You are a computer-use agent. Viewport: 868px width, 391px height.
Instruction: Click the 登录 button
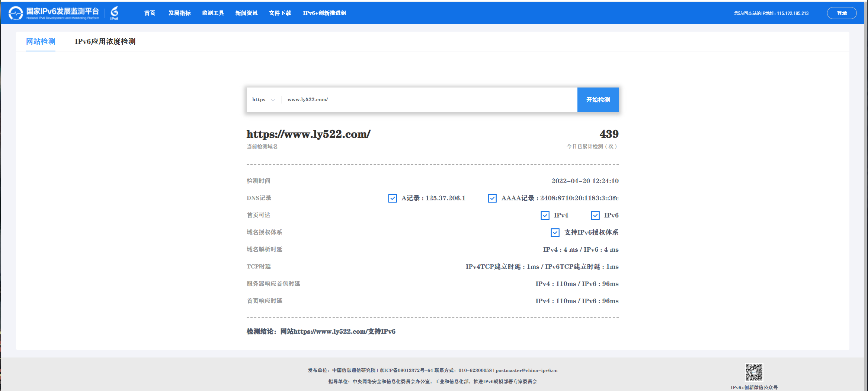[x=842, y=12]
